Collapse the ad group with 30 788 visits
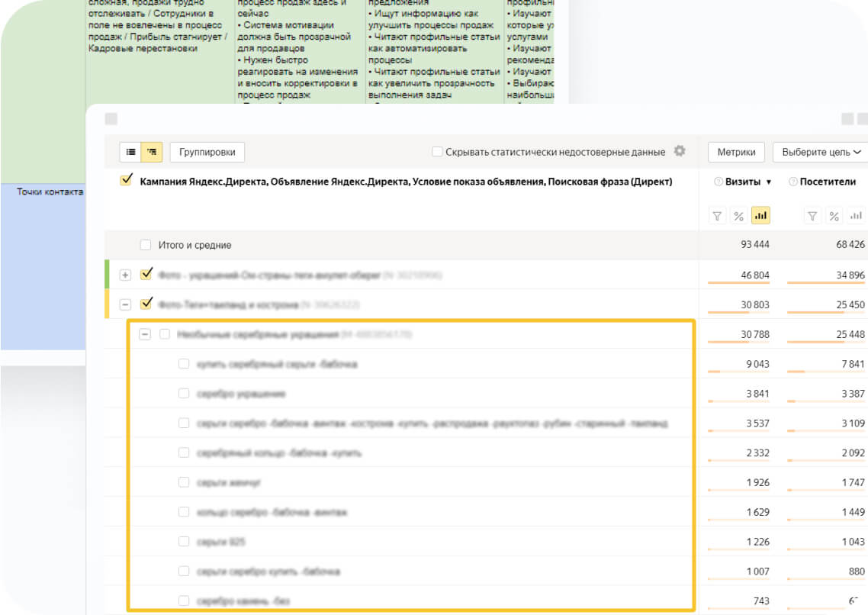 (144, 334)
